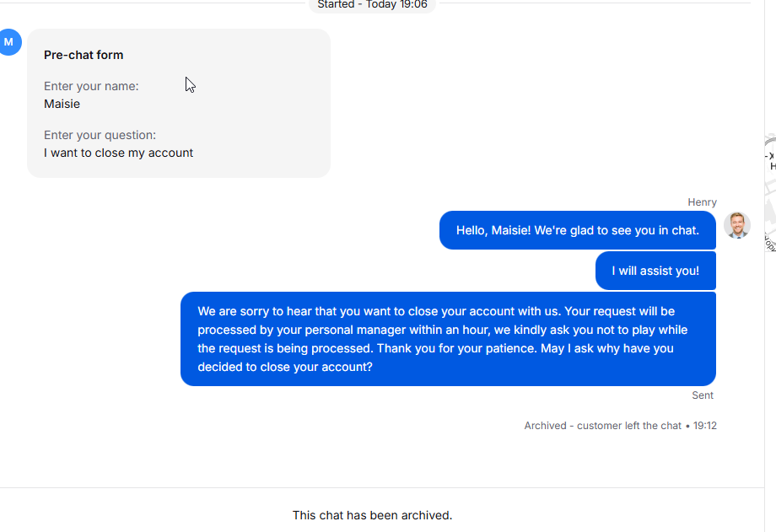Click 'This chat has been archived.' footer text
The height and width of the screenshot is (532, 776).
coord(372,515)
